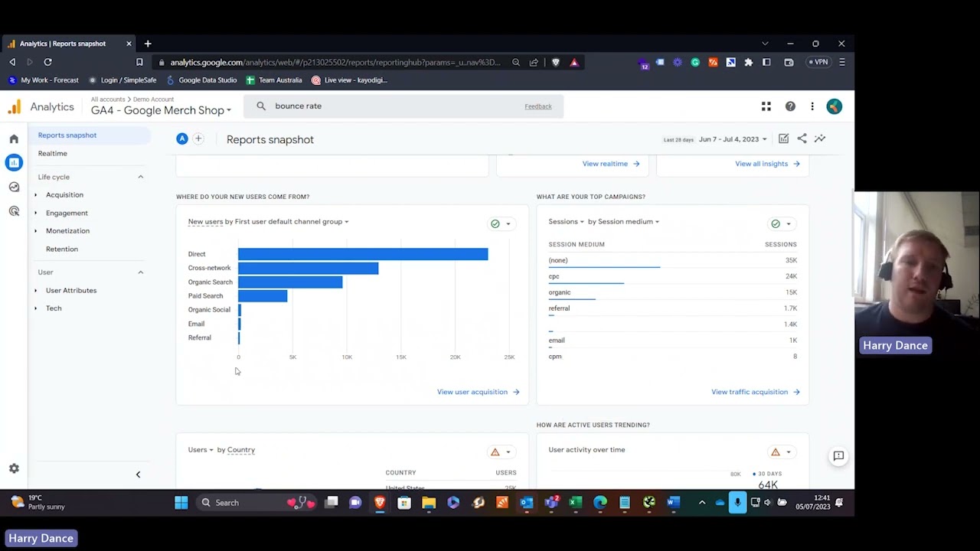Open the Sessions metric dropdown
The image size is (980, 551).
[566, 222]
